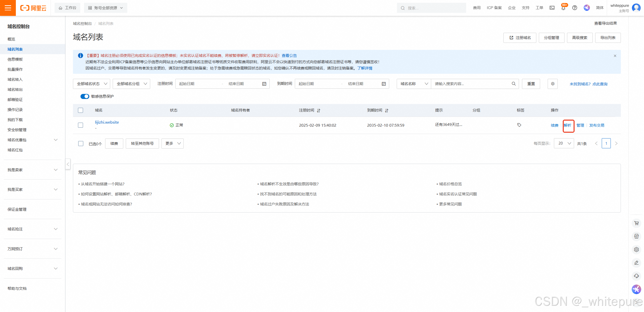The width and height of the screenshot is (644, 312).
Task: Open notifications with the 99+ bell icon
Action: point(563,8)
